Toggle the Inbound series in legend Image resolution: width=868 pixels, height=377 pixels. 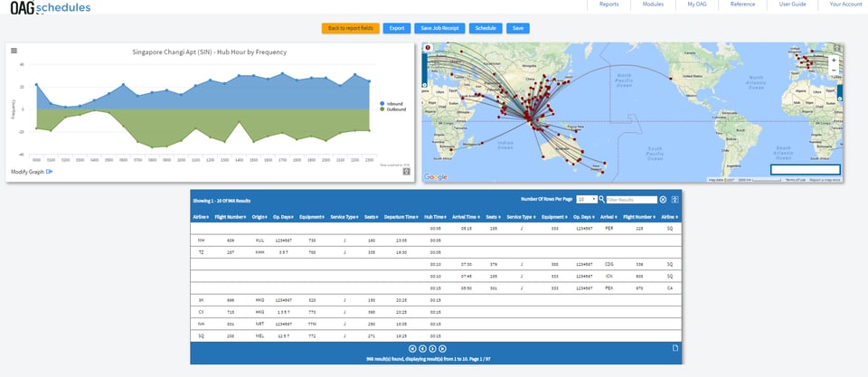pyautogui.click(x=392, y=104)
